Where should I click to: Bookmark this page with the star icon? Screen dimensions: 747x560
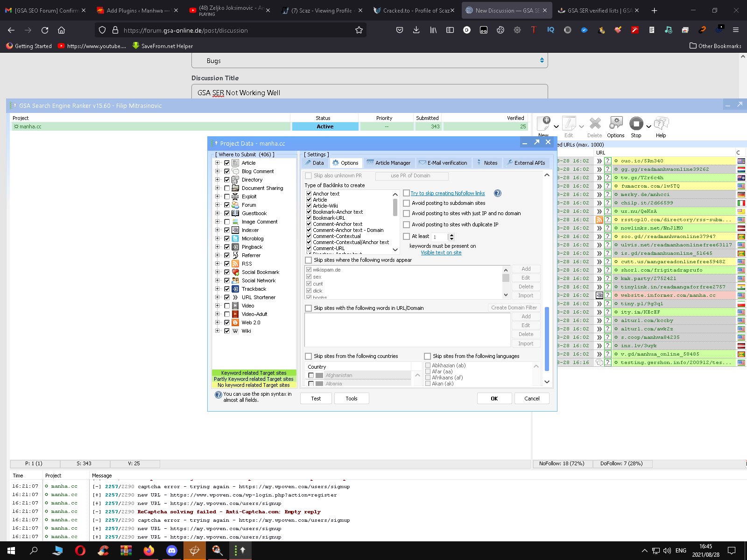click(x=359, y=30)
